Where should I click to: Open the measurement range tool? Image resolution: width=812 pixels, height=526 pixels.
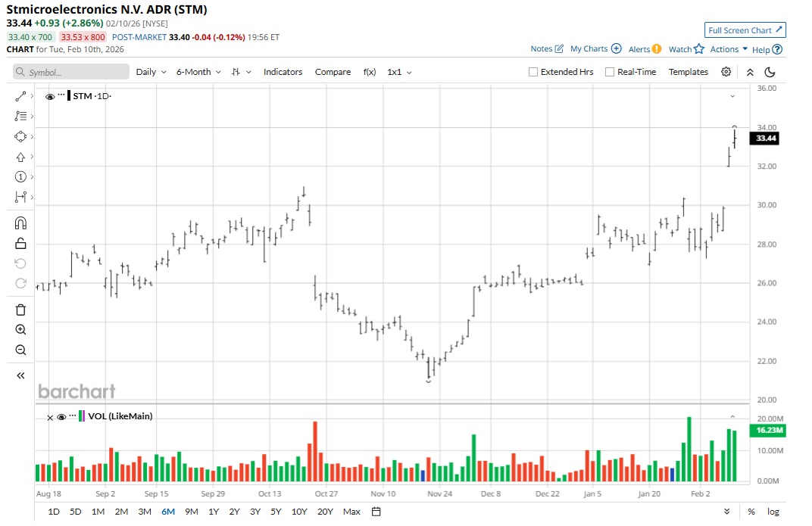(20, 197)
